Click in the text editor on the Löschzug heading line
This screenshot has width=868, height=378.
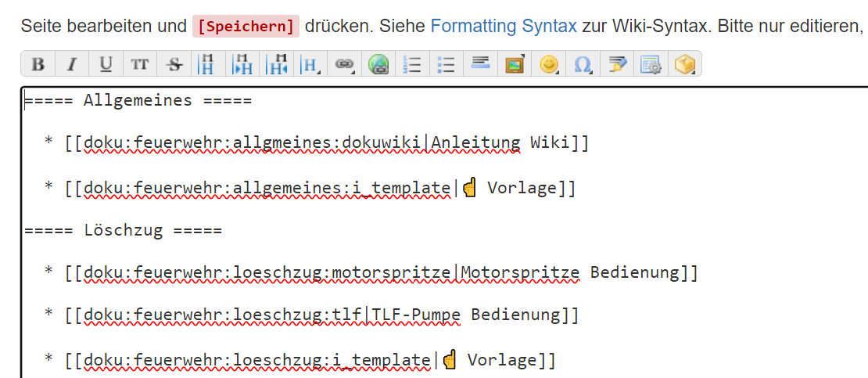pos(125,230)
